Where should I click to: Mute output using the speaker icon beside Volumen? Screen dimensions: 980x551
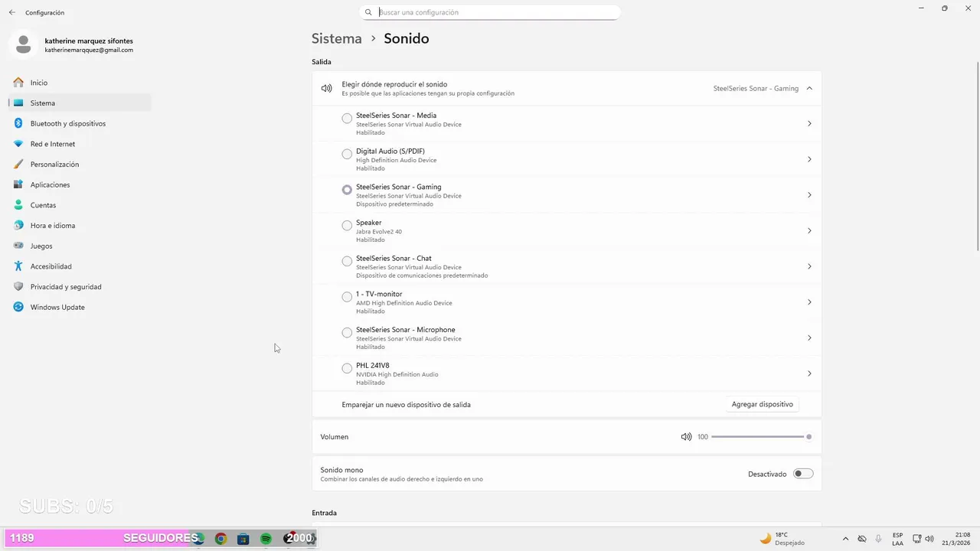click(686, 437)
